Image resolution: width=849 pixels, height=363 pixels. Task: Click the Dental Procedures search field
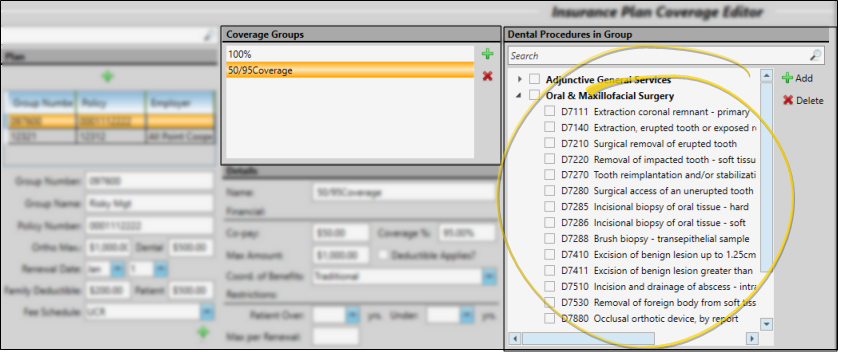(666, 55)
